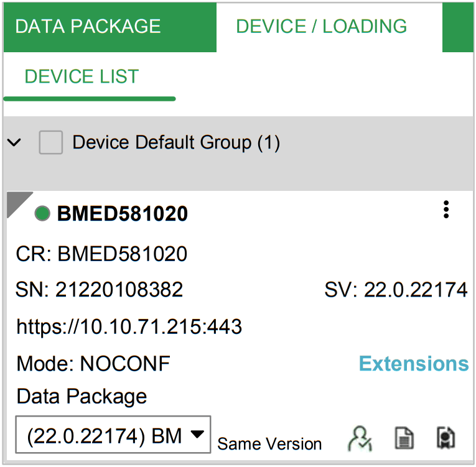Click the certificate icon

tap(446, 438)
